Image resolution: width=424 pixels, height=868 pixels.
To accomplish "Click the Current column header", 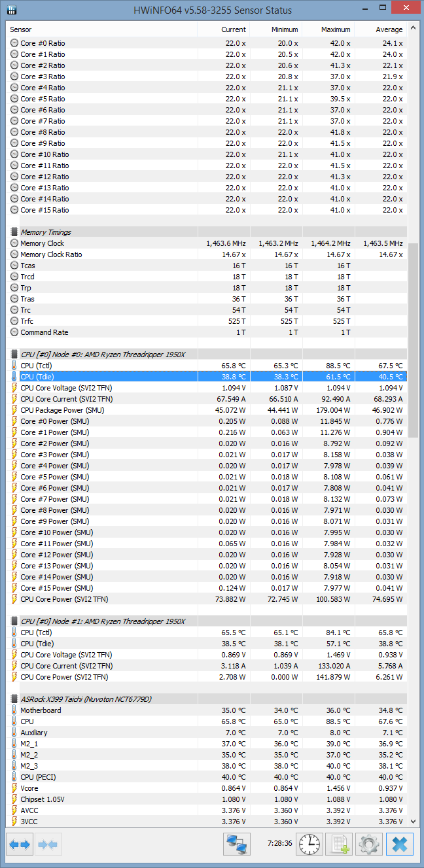I will [223, 29].
